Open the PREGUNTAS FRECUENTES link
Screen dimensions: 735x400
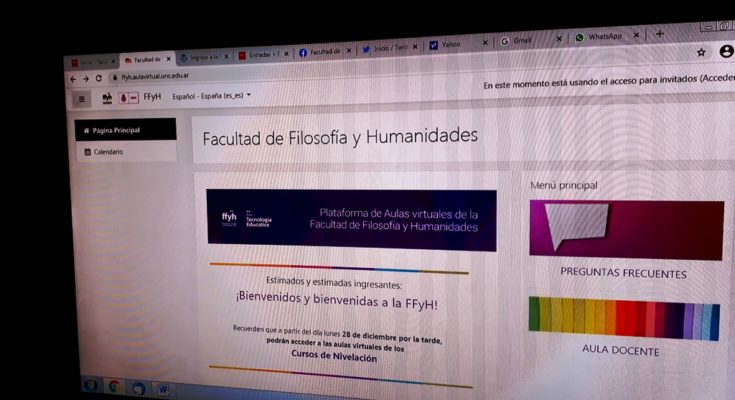(x=623, y=273)
